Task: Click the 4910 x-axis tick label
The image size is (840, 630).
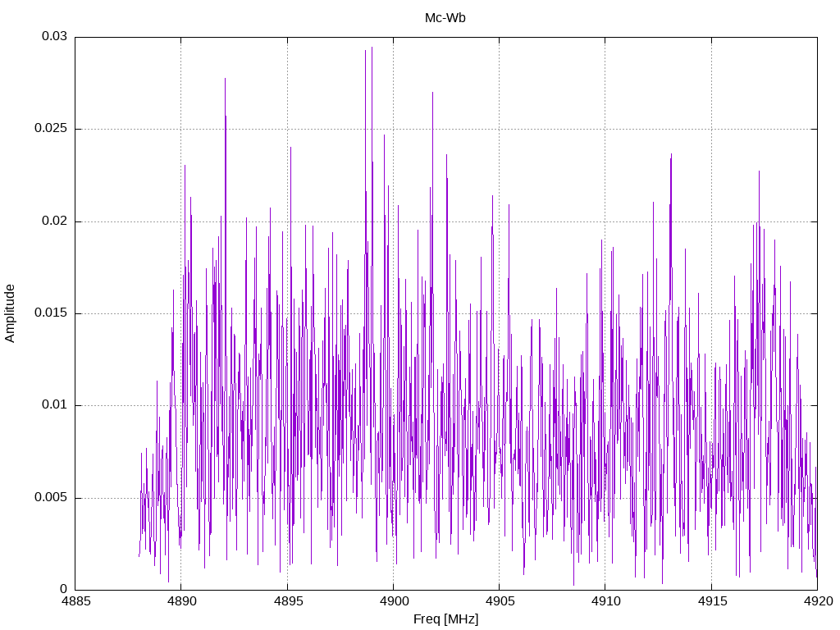Action: (606, 601)
